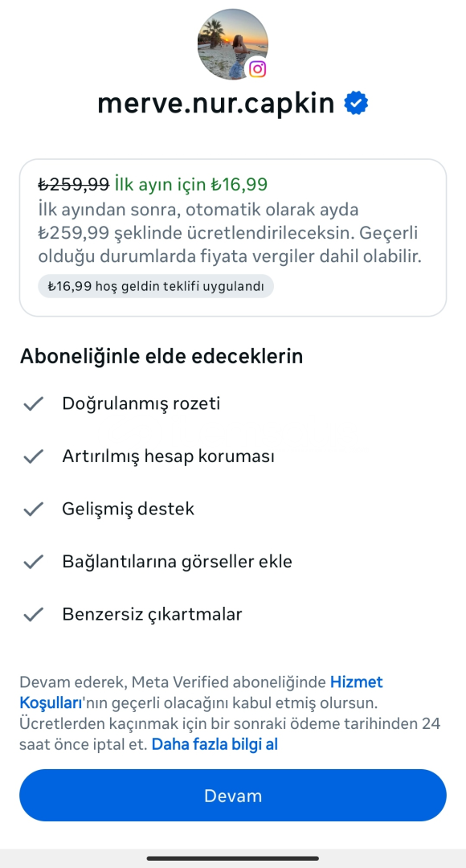Tap the Gelişmiş destek benefit text
The height and width of the screenshot is (868, 466).
point(129,509)
